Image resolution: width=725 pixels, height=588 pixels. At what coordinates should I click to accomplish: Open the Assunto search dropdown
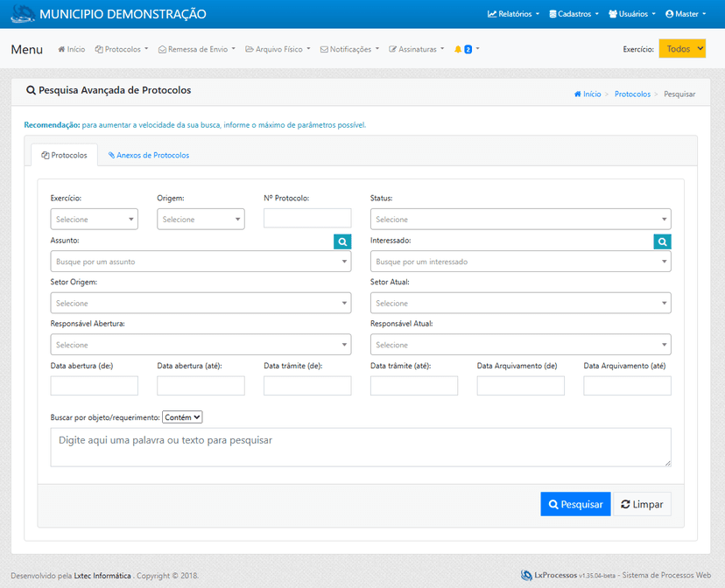click(201, 262)
